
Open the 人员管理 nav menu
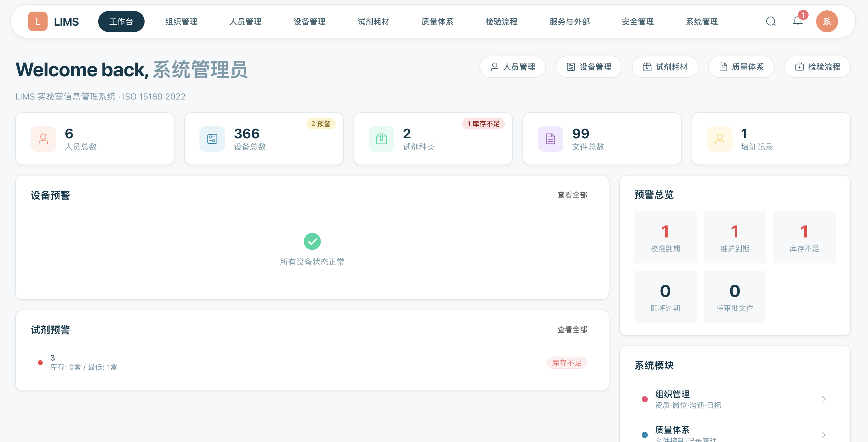click(x=245, y=22)
